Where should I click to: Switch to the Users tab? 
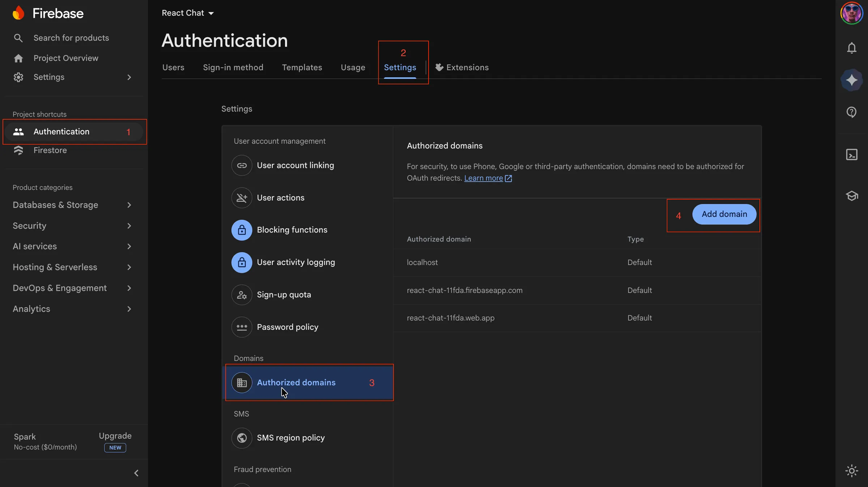point(173,67)
